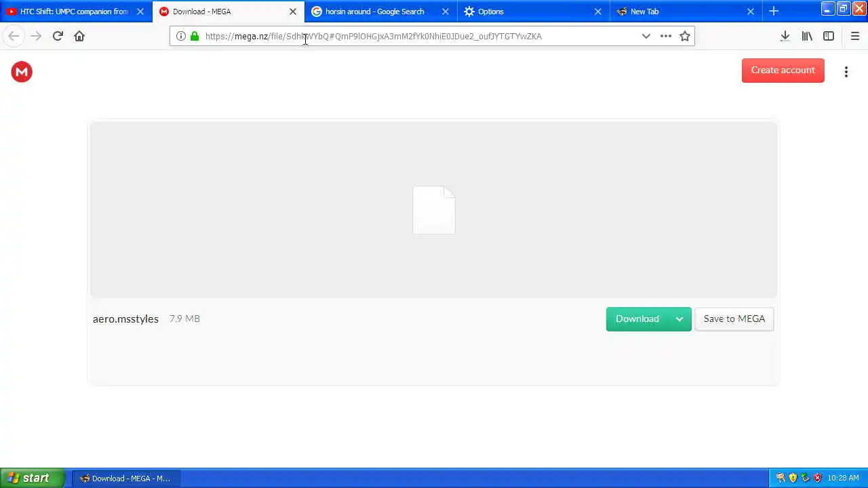Image resolution: width=868 pixels, height=488 pixels.
Task: Expand the address bar history dropdown arrow
Action: [x=646, y=36]
